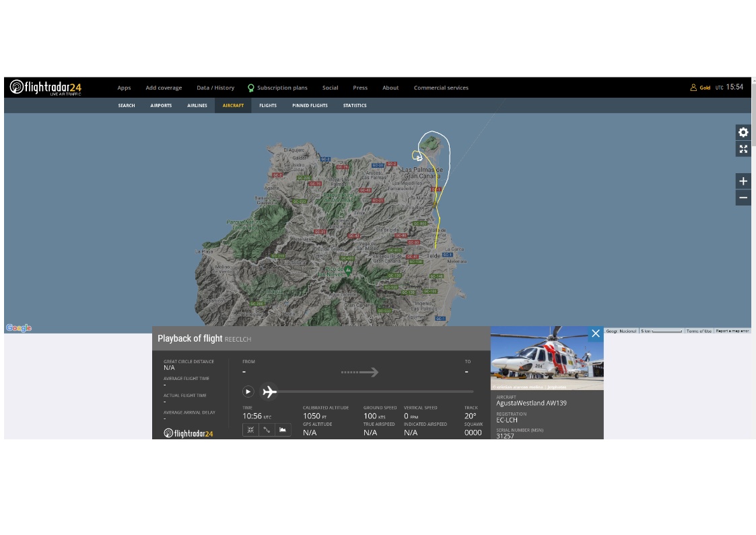Zoom out on the map

(x=743, y=198)
